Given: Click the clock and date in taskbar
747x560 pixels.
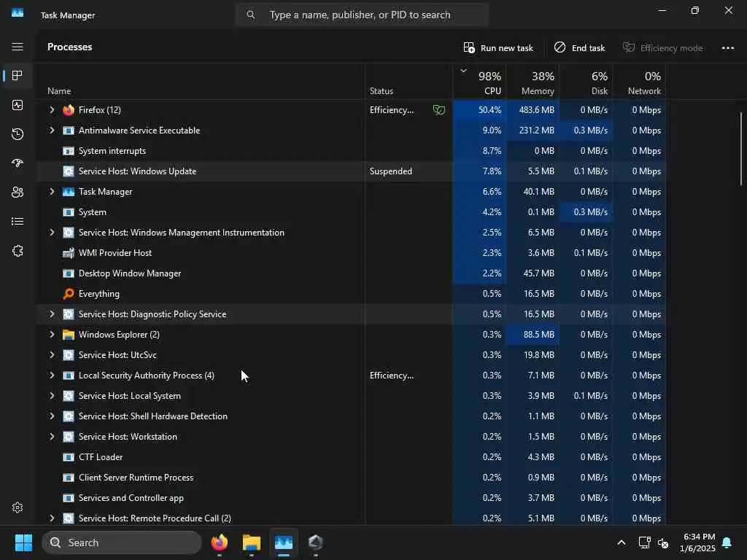Looking at the screenshot, I should pos(697,542).
